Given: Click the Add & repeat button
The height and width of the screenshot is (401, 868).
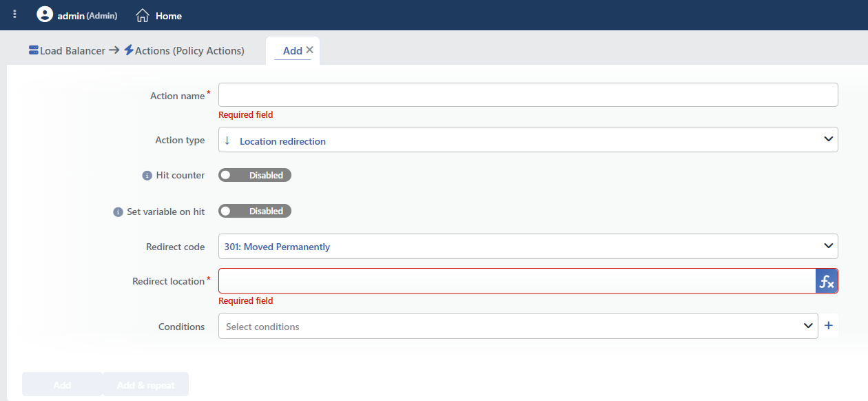Looking at the screenshot, I should click(145, 384).
